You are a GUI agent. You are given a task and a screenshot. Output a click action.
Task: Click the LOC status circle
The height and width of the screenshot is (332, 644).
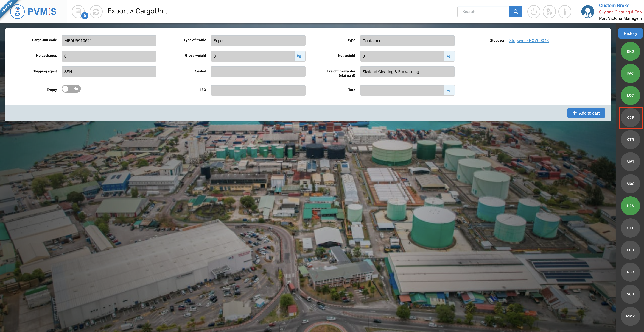click(630, 95)
